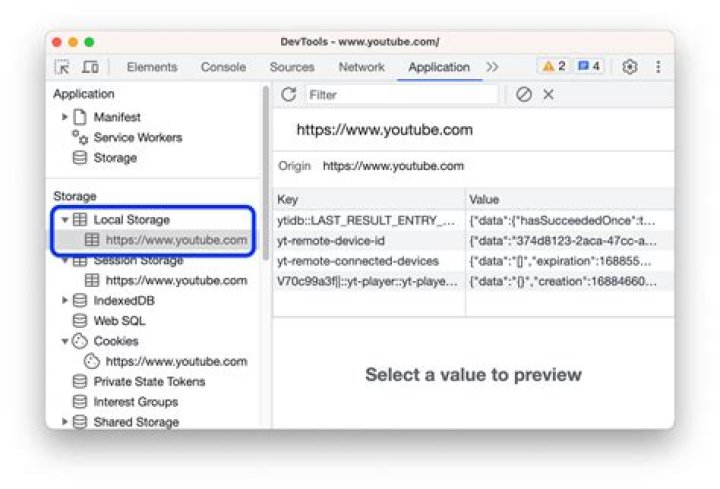
Task: Sort by the Key column header
Action: point(369,199)
